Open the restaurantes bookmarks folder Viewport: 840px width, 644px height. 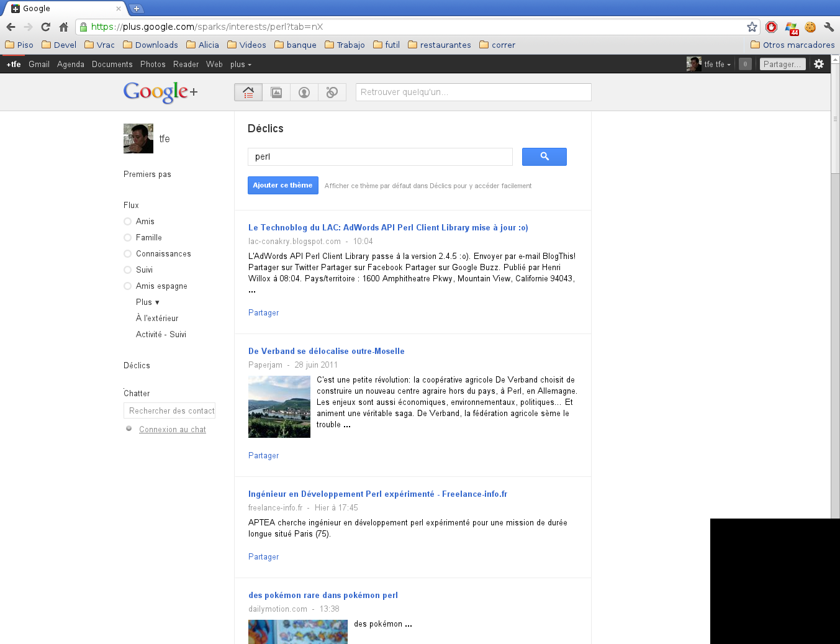pyautogui.click(x=440, y=45)
